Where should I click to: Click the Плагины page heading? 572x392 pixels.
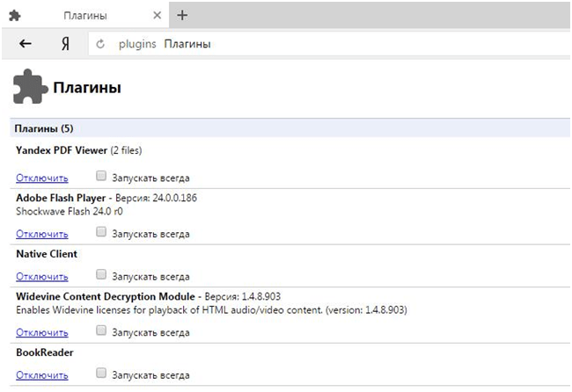87,88
